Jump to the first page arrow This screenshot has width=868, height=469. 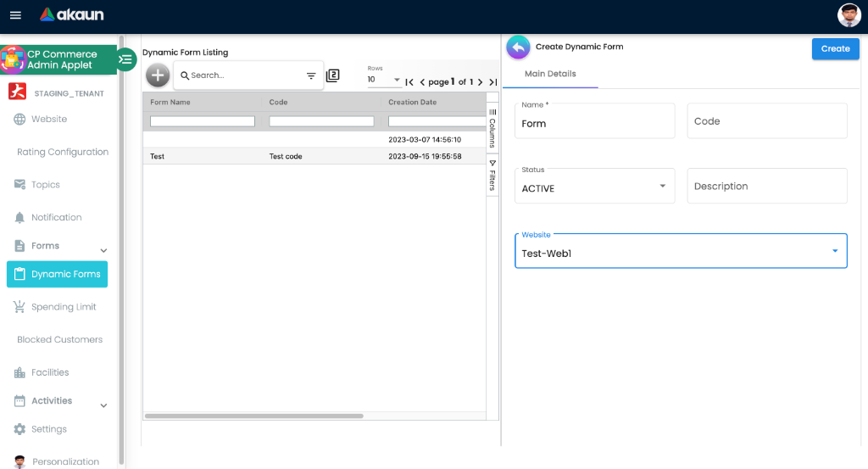[x=409, y=82]
